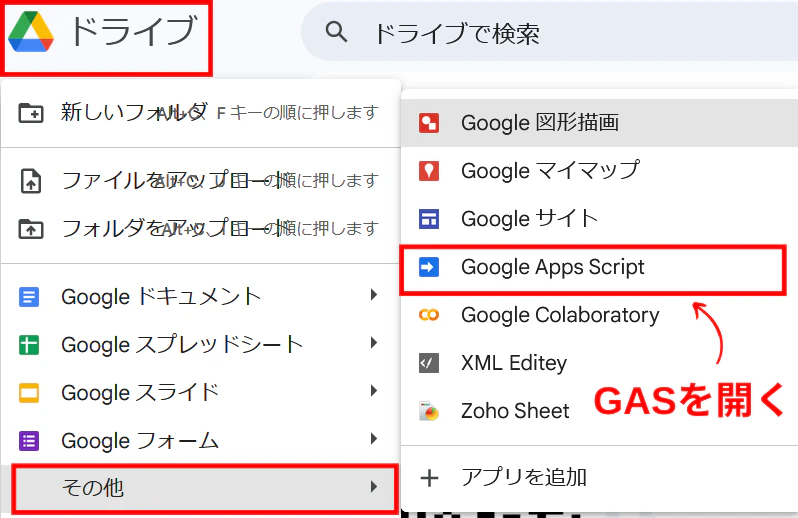Click the Google Apps Script arrow icon
Screen dimensions: 798x518
point(429,267)
